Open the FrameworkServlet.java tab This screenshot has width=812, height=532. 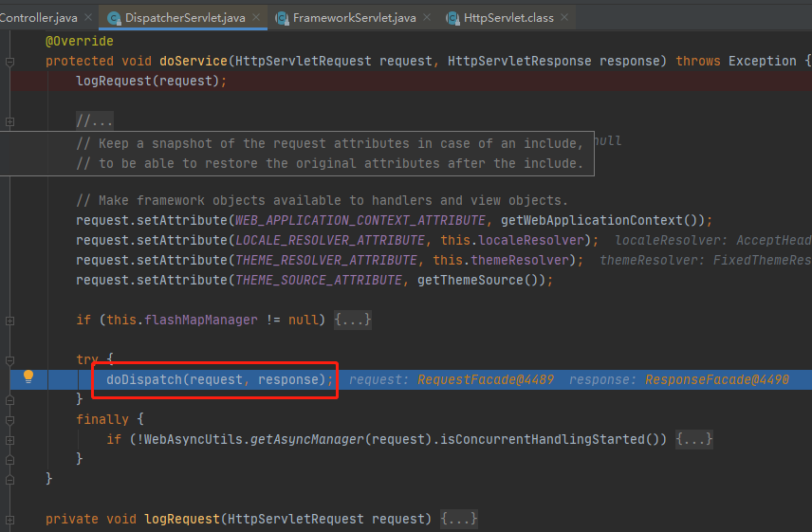point(354,18)
